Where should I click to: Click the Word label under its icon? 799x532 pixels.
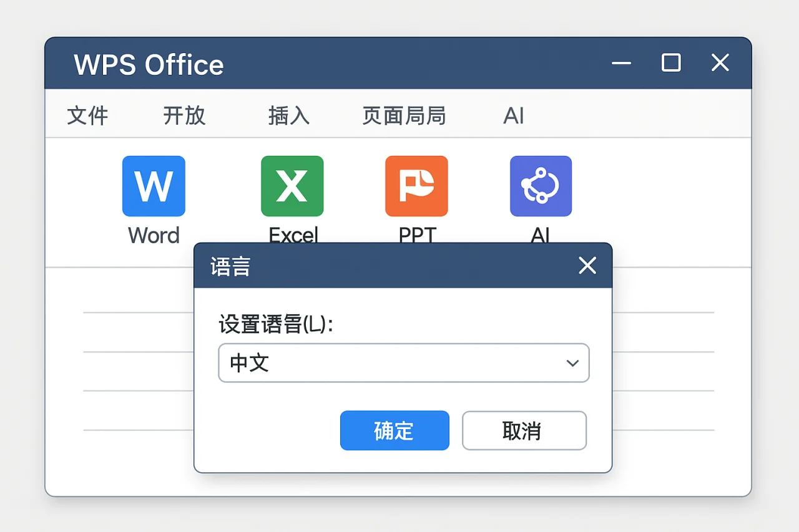pyautogui.click(x=154, y=235)
